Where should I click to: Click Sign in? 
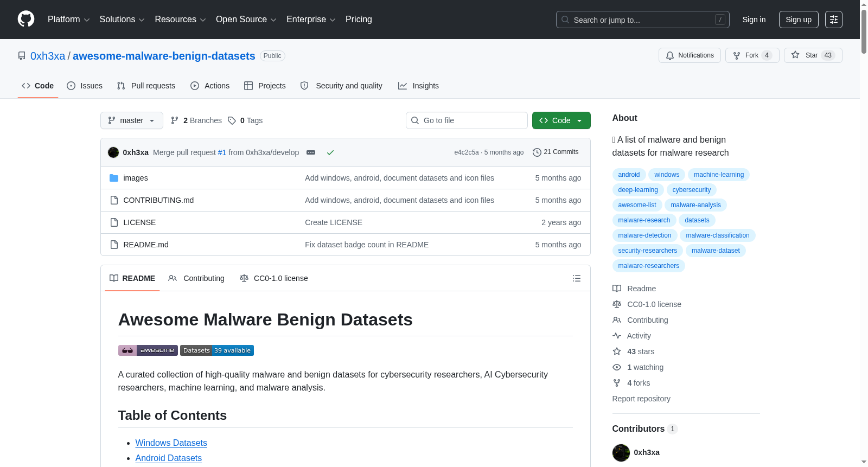(x=754, y=20)
